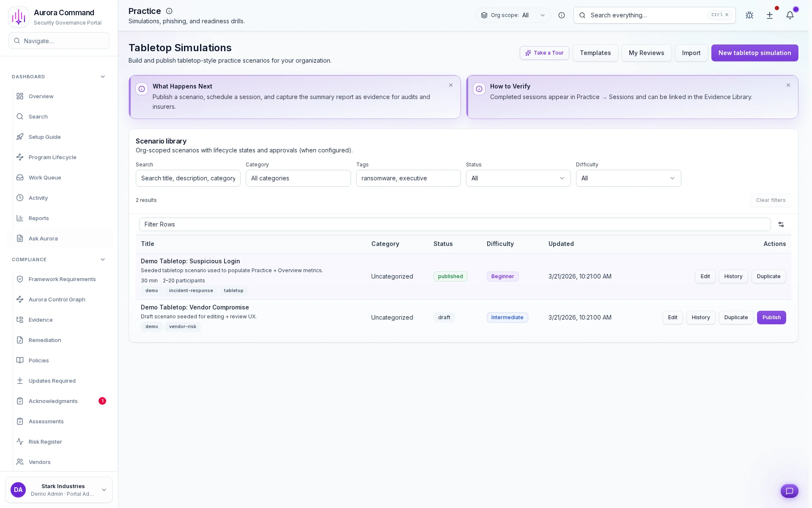The width and height of the screenshot is (812, 508).
Task: Open the Difficulty filter dropdown
Action: [x=628, y=178]
